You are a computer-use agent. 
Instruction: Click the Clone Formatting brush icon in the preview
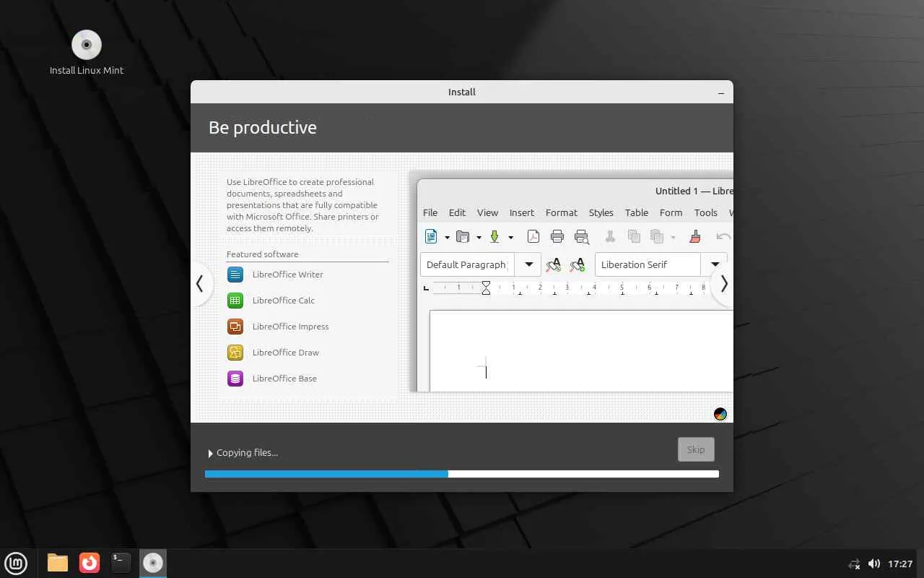click(695, 236)
